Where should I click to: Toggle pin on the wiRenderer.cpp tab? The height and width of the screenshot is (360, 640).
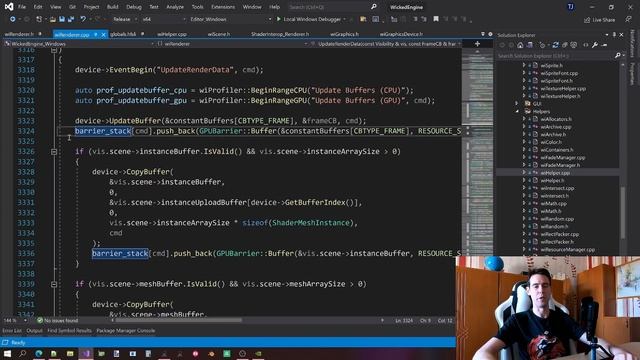click(96, 35)
